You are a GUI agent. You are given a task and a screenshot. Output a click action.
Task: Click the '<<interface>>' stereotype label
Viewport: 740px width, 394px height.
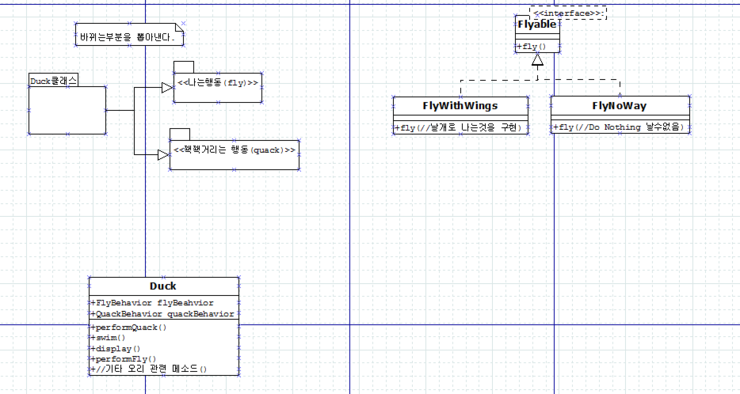tap(568, 13)
